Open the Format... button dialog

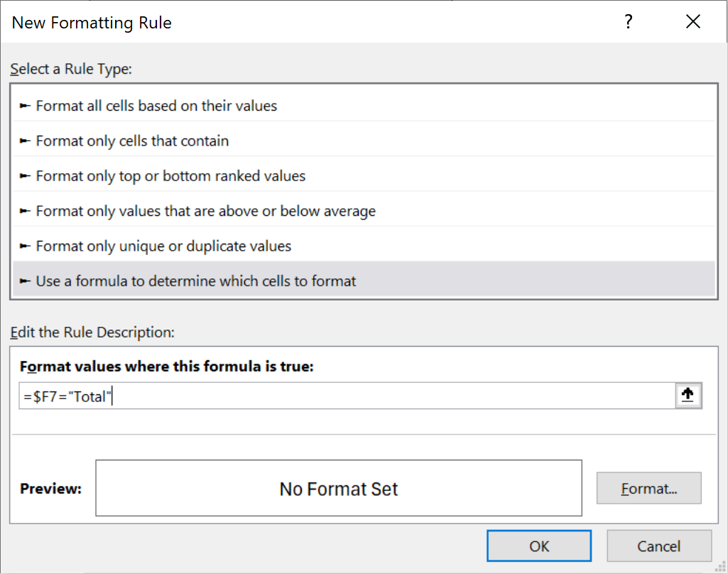coord(648,489)
